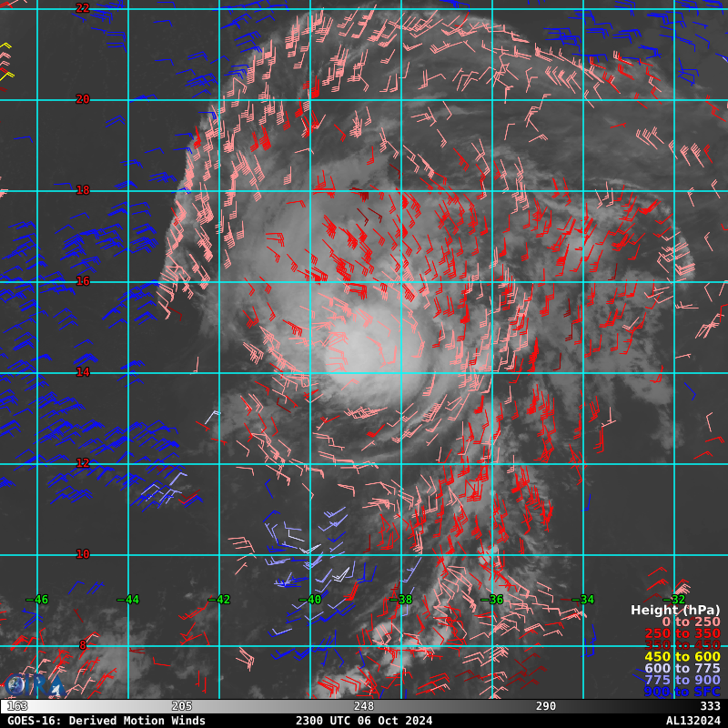Click the 248 value on the colorbar
The width and height of the screenshot is (728, 728).
pyautogui.click(x=364, y=706)
